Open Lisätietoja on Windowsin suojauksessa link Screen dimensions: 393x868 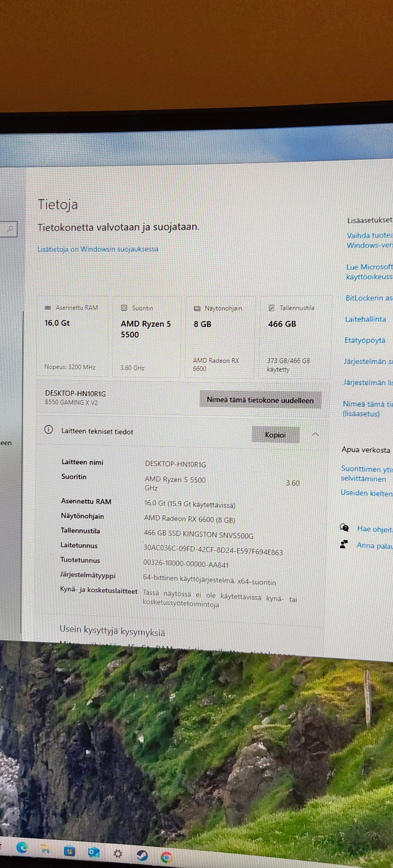98,249
